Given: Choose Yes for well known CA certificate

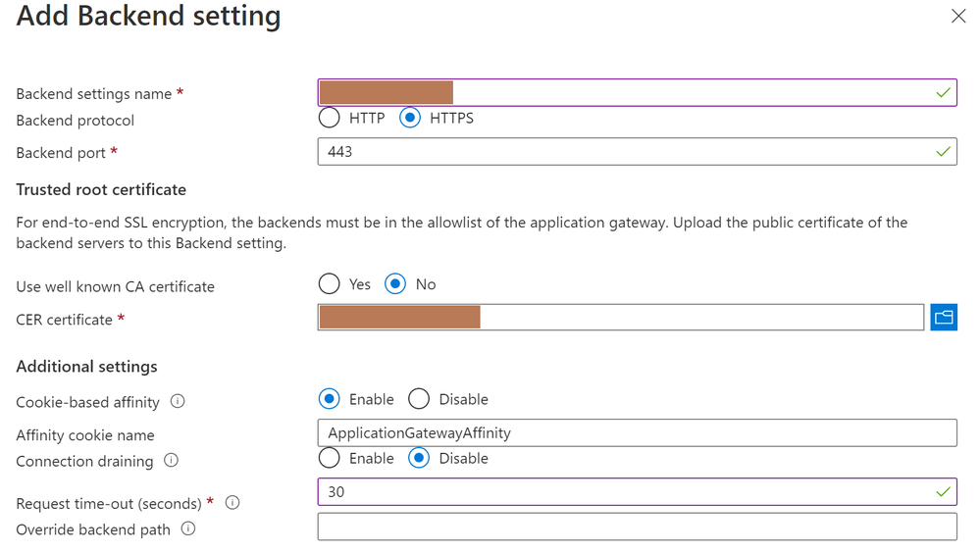Looking at the screenshot, I should point(330,284).
